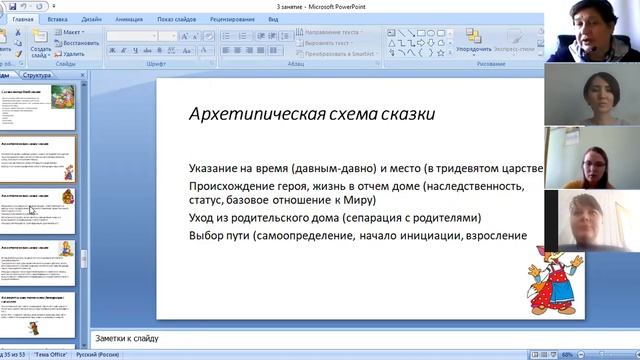The width and height of the screenshot is (640, 360).
Task: Click Восстановить slide button
Action: pos(77,43)
